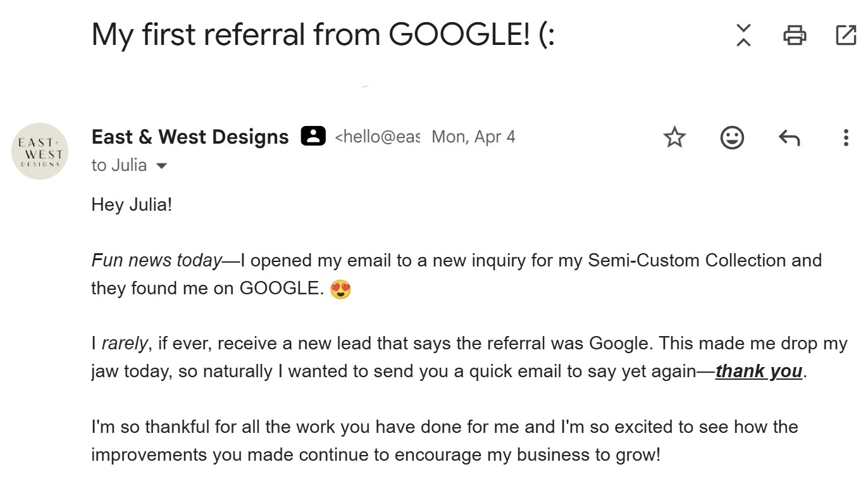The width and height of the screenshot is (868, 481).
Task: Click the East & West Designs avatar
Action: click(x=40, y=151)
